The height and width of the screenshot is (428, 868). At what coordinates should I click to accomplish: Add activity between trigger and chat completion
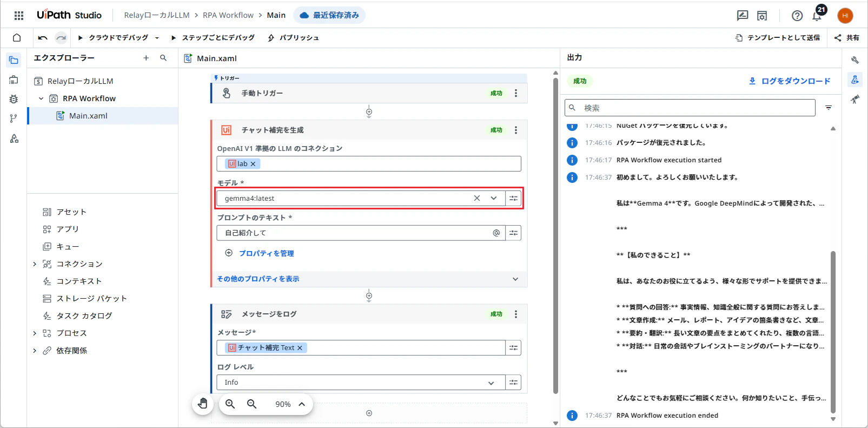click(369, 112)
